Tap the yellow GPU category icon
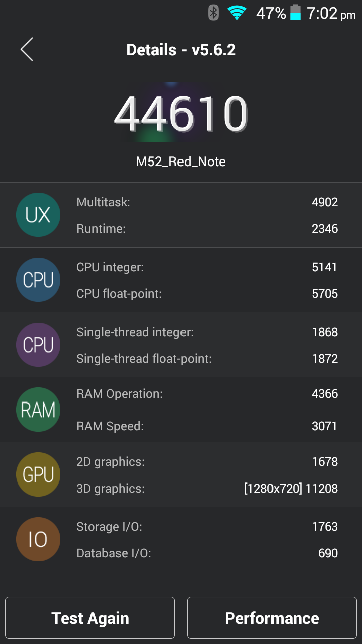This screenshot has height=644, width=362. (x=38, y=474)
